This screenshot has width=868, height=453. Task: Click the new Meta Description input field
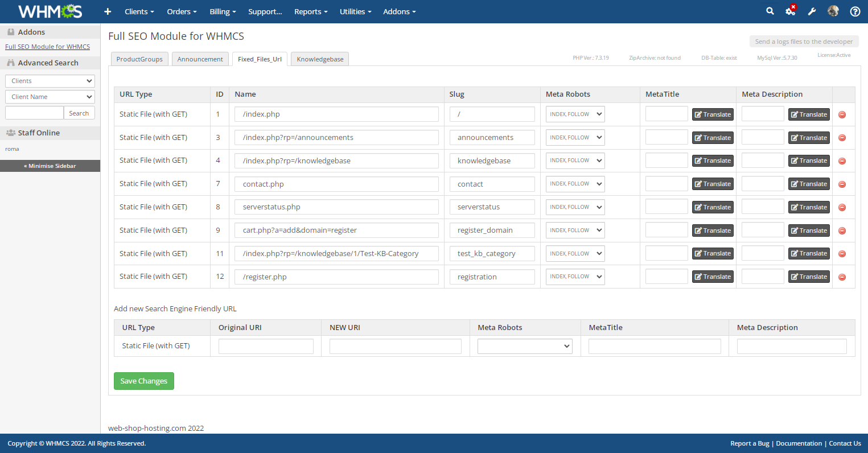pyautogui.click(x=792, y=346)
